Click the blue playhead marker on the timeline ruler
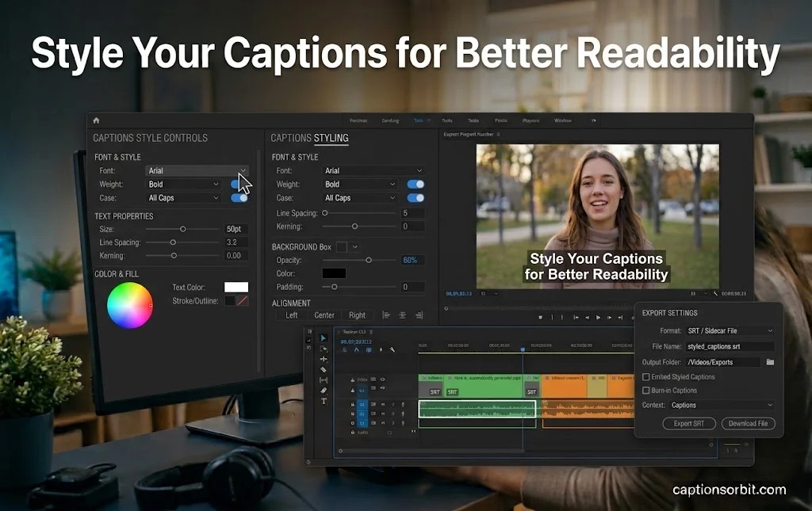 coord(523,349)
